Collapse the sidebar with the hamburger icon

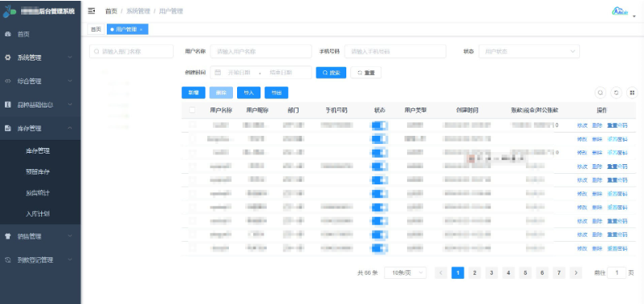click(x=91, y=11)
